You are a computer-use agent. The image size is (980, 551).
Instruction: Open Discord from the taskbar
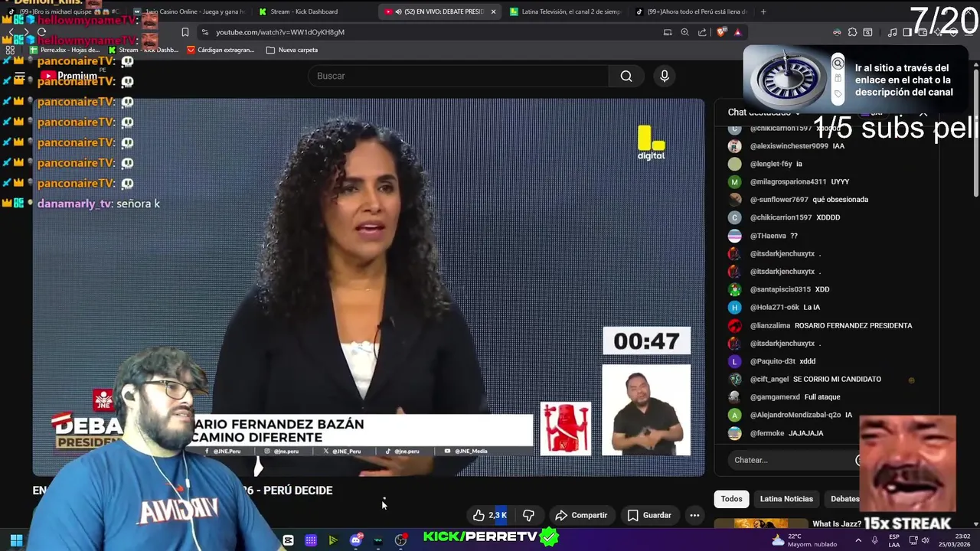click(x=356, y=540)
